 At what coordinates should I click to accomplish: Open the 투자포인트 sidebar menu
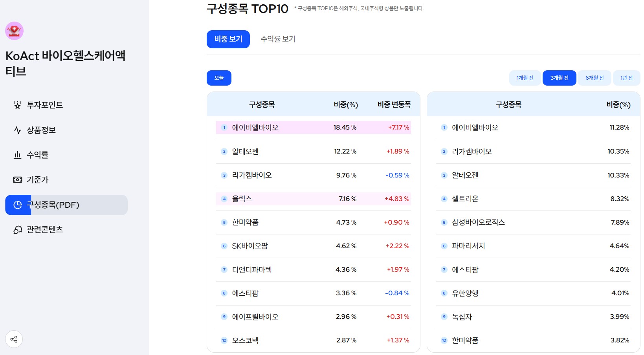coord(44,105)
